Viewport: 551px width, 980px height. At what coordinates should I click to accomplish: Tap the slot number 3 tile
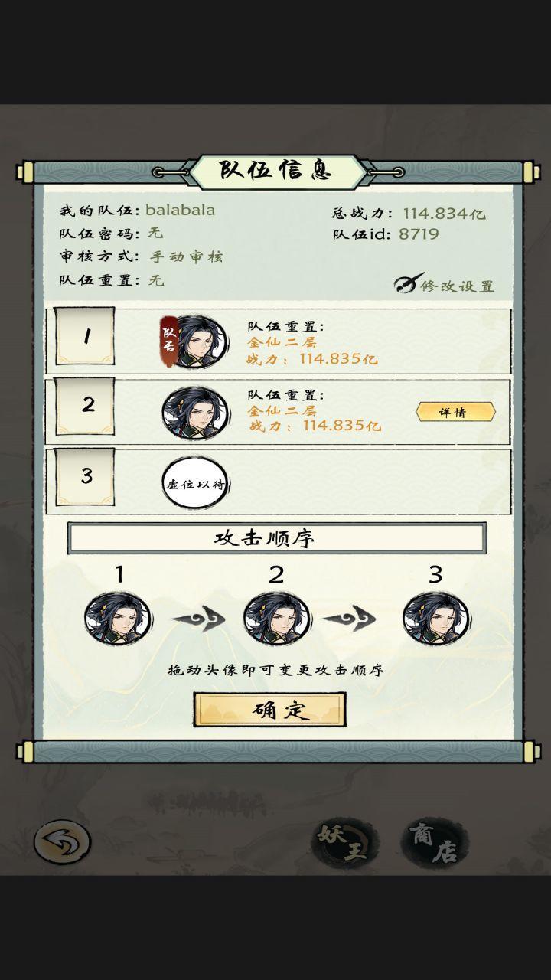[x=85, y=477]
